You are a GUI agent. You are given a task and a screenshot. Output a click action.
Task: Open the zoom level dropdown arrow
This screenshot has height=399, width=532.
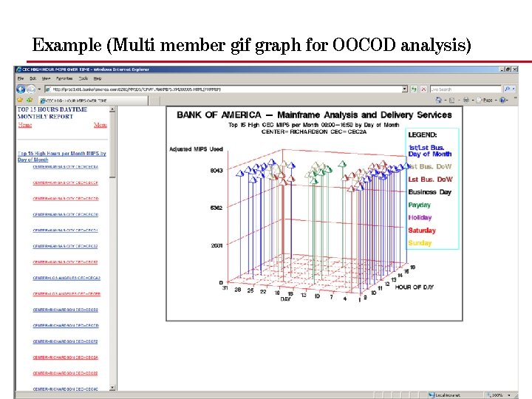click(509, 395)
